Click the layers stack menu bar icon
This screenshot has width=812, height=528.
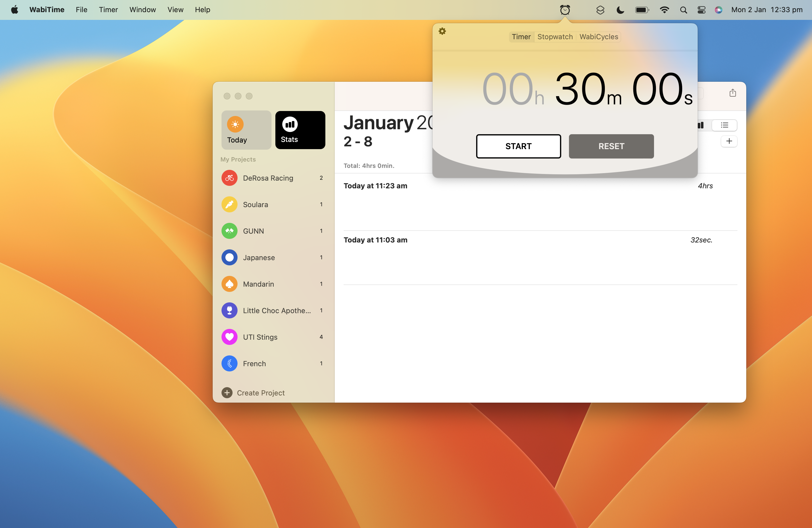(600, 10)
